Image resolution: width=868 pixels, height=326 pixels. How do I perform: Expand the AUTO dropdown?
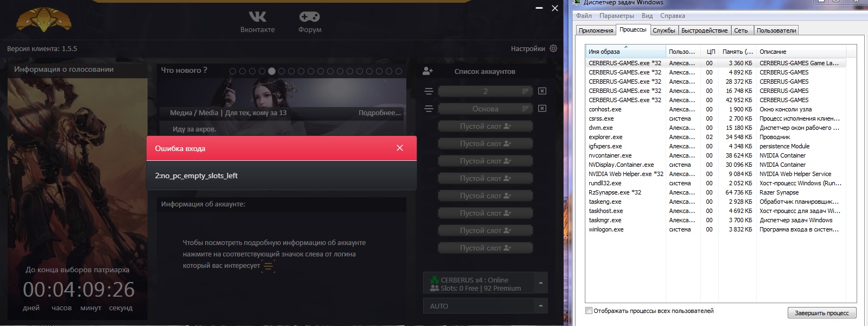[540, 306]
